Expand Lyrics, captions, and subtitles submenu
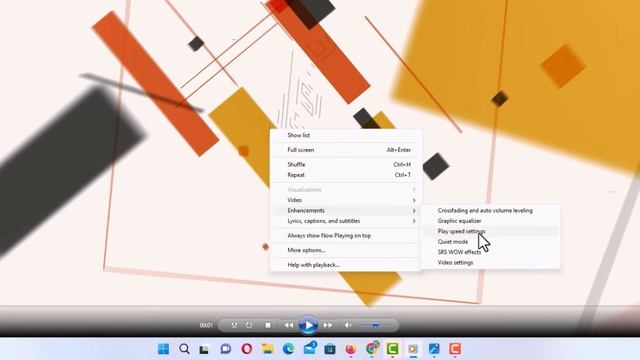Image resolution: width=640 pixels, height=360 pixels. point(345,221)
